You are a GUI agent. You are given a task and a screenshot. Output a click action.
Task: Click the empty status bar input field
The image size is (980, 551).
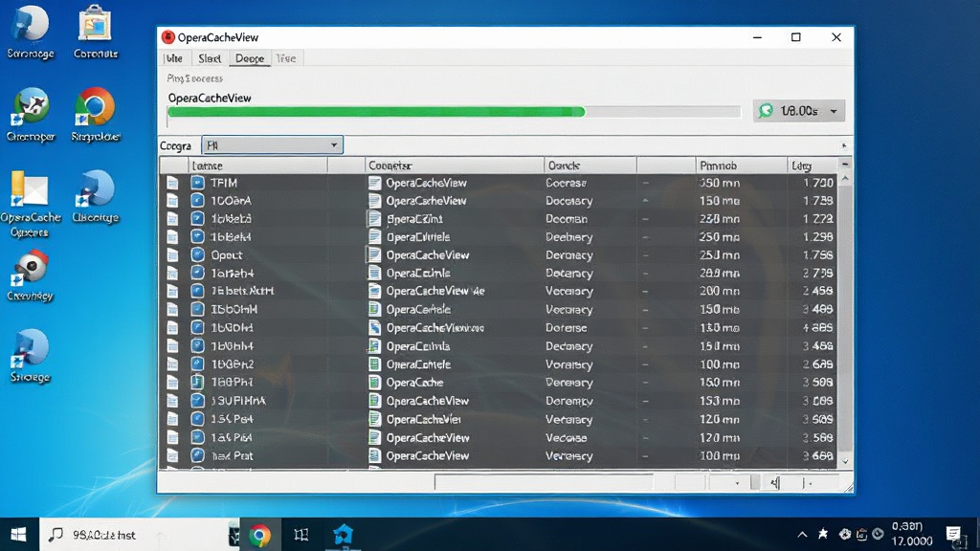coord(544,483)
